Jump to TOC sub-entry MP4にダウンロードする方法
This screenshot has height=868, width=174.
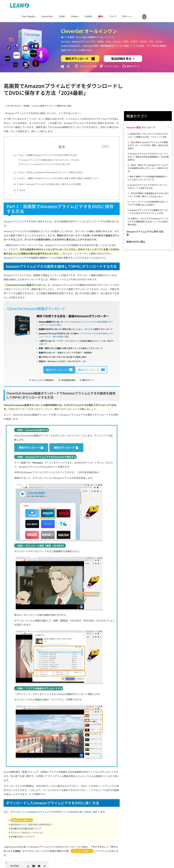[x=50, y=160]
